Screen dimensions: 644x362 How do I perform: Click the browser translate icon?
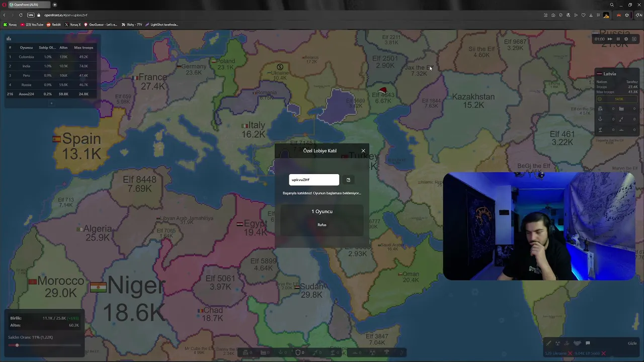tap(568, 15)
